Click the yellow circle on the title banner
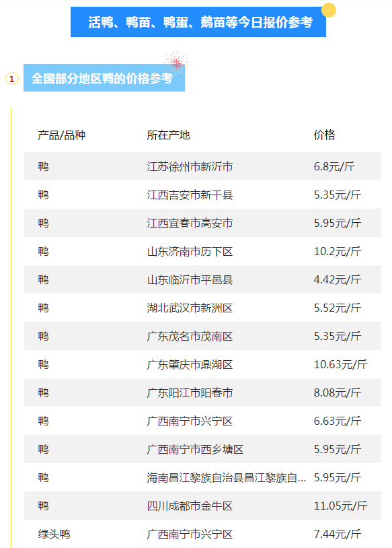Viewport: 392px width, 548px height. (x=329, y=10)
